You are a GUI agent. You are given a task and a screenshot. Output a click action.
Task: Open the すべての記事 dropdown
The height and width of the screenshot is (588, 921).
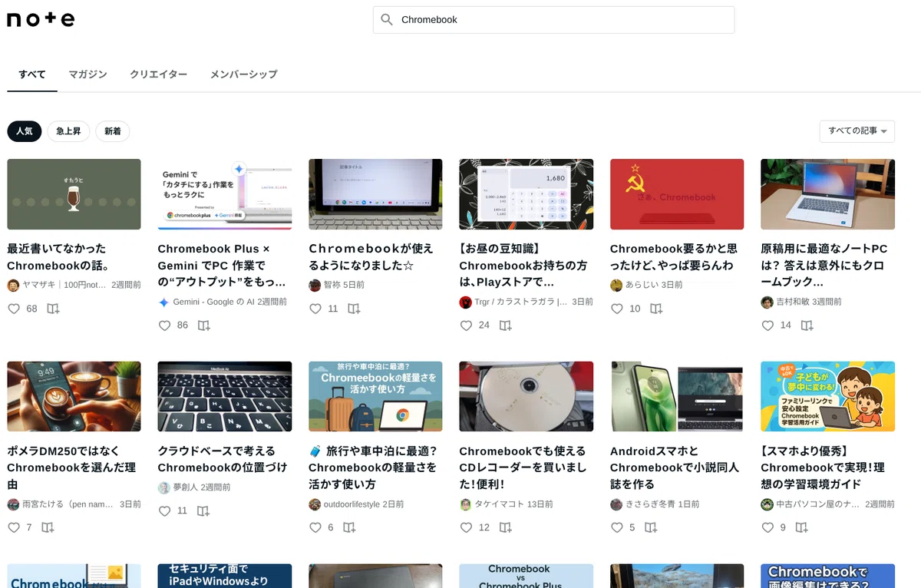857,131
